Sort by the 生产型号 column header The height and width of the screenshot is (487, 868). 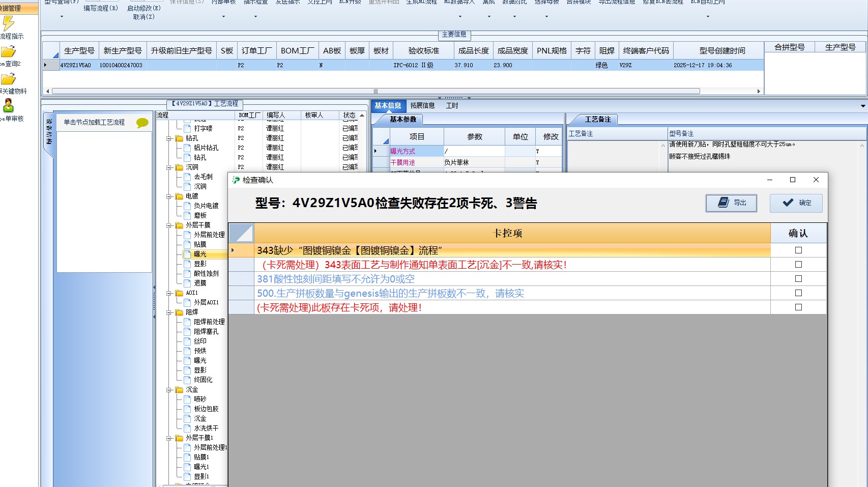pos(79,51)
